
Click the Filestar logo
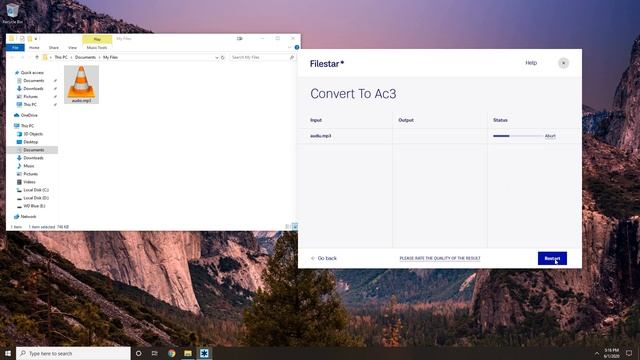(327, 64)
